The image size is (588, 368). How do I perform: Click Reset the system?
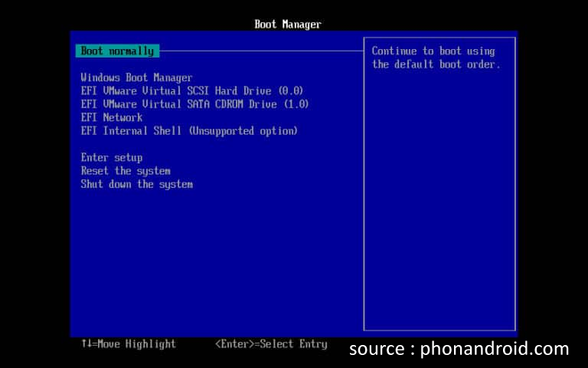click(x=126, y=170)
